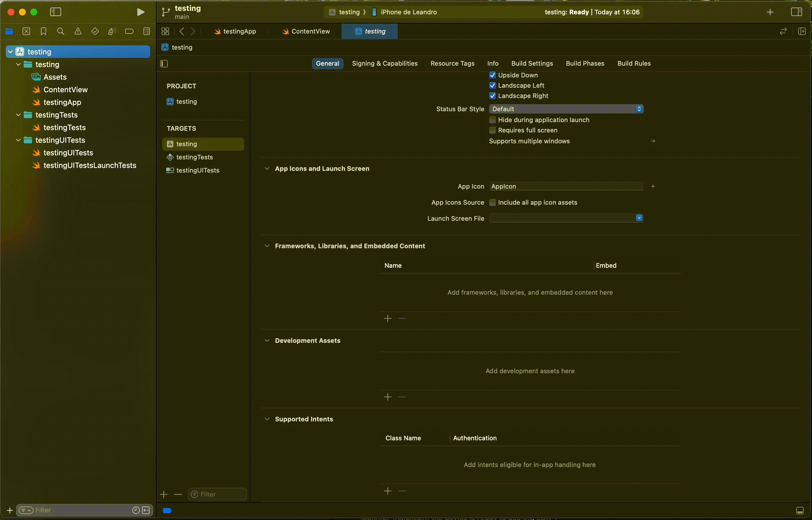Collapse Frameworks, Libraries, and Embedded Content section

267,246
